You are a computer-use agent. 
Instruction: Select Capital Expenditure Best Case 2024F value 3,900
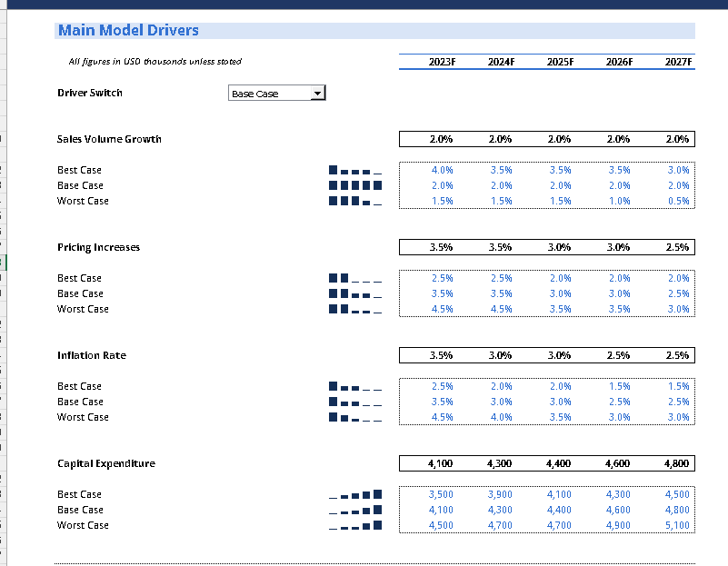[x=500, y=494]
